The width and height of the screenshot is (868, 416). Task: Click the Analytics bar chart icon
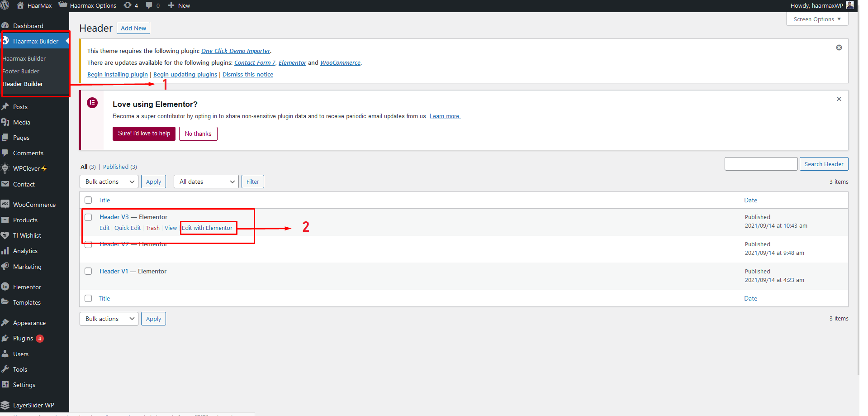tap(5, 251)
